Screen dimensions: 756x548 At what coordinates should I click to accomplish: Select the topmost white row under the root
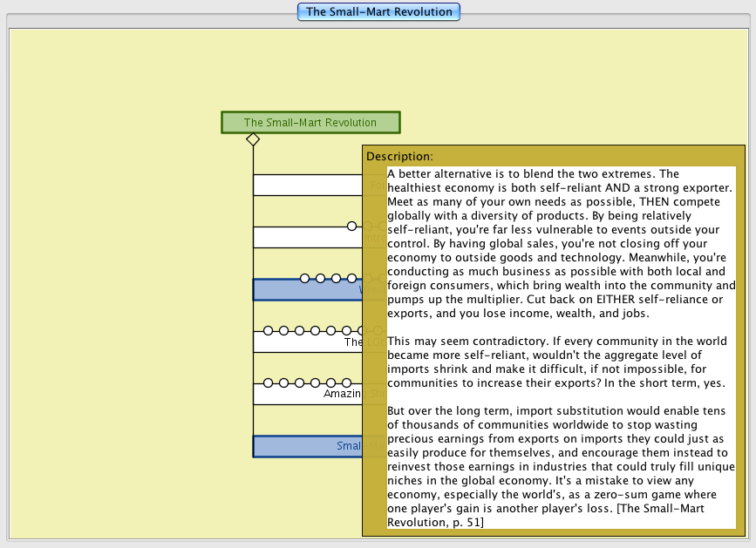coord(307,185)
